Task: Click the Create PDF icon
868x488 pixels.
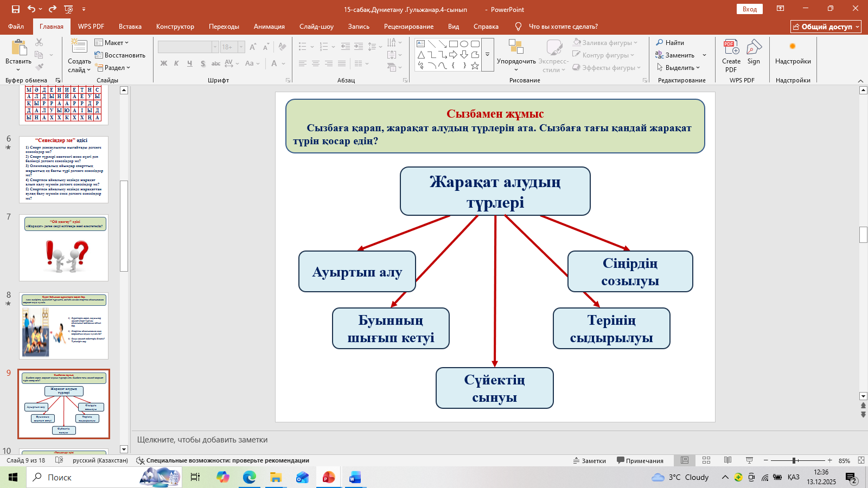Action: 731,48
